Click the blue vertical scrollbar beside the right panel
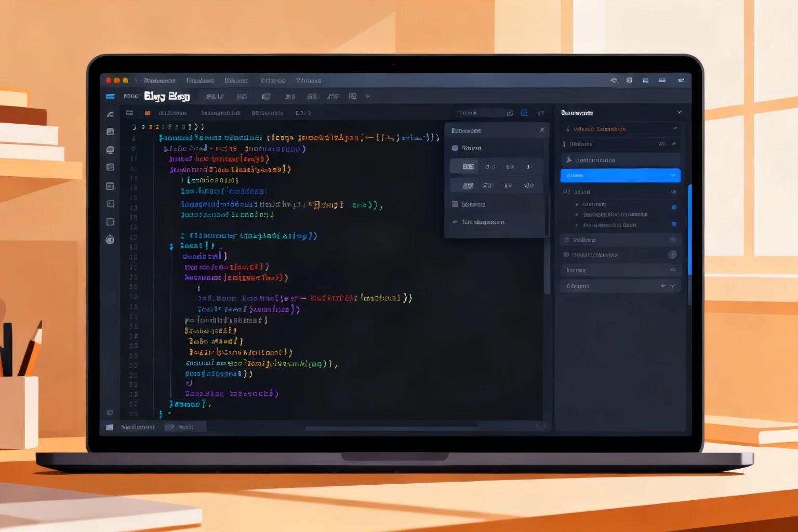798x532 pixels. tap(690, 230)
